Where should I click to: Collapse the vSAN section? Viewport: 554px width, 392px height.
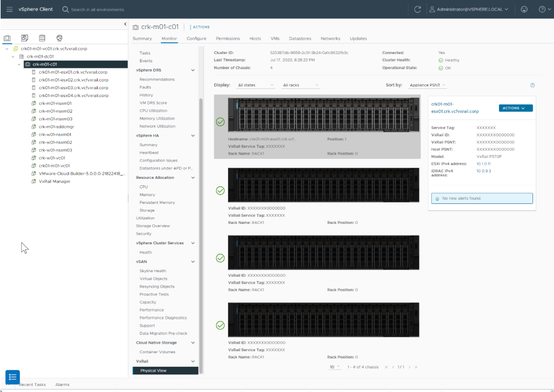click(193, 262)
